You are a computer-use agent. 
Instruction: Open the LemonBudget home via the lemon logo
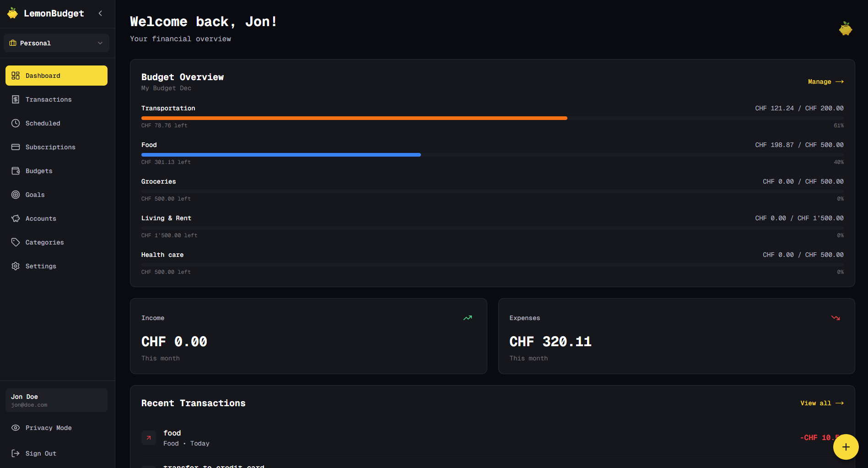(12, 13)
